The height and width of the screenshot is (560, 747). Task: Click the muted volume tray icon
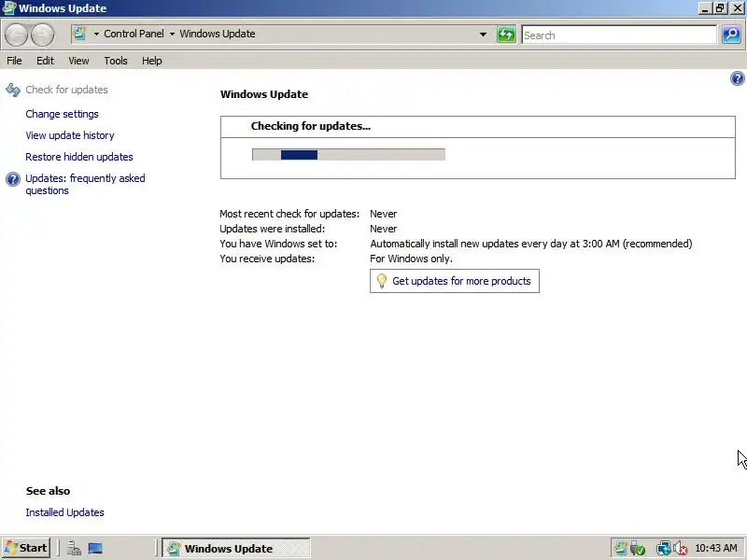681,548
